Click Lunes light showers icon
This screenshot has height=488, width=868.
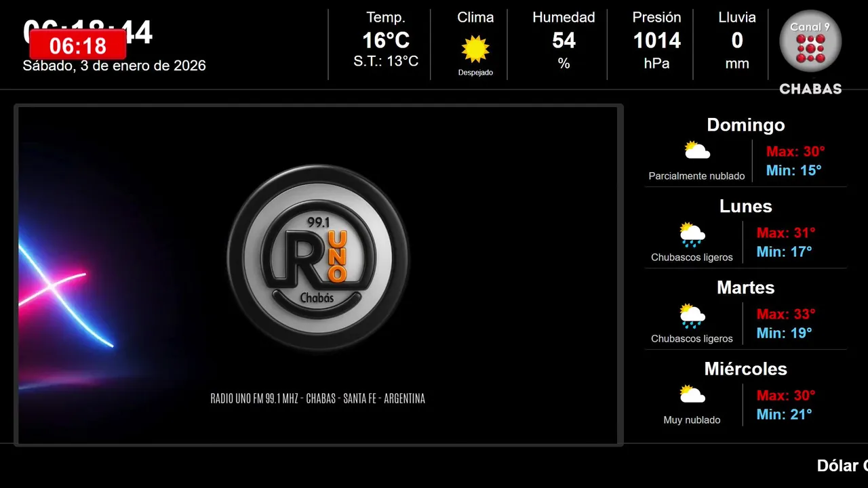coord(692,235)
